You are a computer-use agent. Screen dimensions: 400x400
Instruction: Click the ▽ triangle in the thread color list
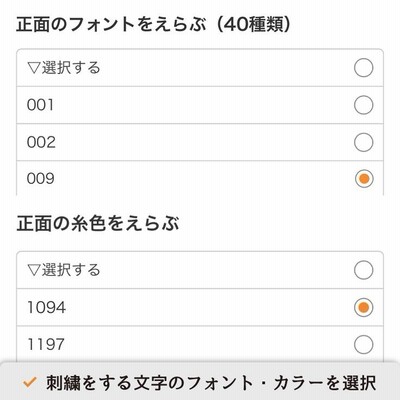point(34,270)
